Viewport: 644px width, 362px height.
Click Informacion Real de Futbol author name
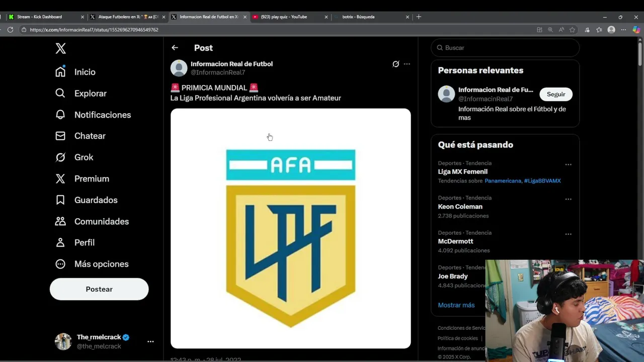[231, 64]
